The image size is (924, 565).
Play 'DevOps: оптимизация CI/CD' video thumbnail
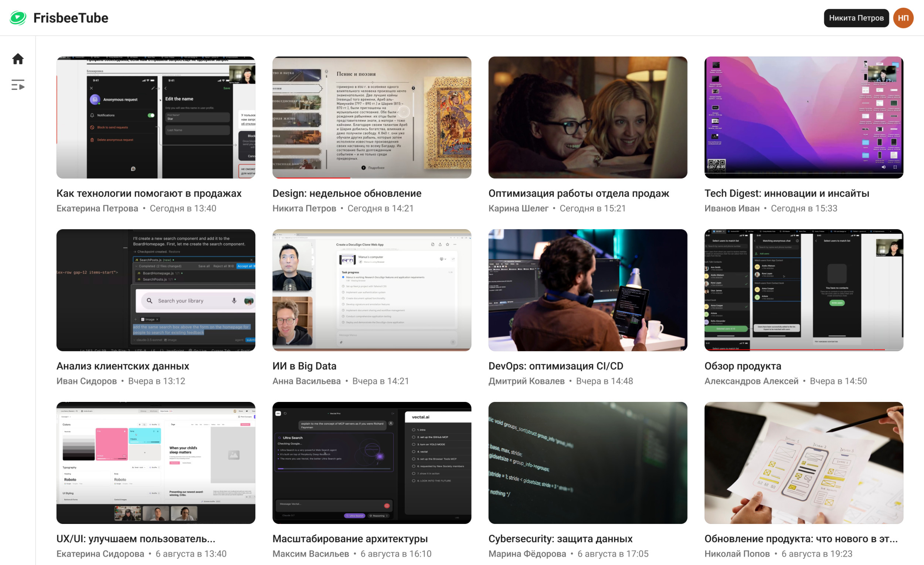click(x=588, y=290)
